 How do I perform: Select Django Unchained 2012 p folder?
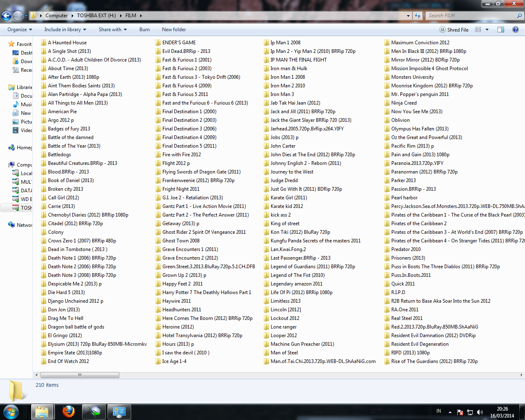pyautogui.click(x=72, y=301)
